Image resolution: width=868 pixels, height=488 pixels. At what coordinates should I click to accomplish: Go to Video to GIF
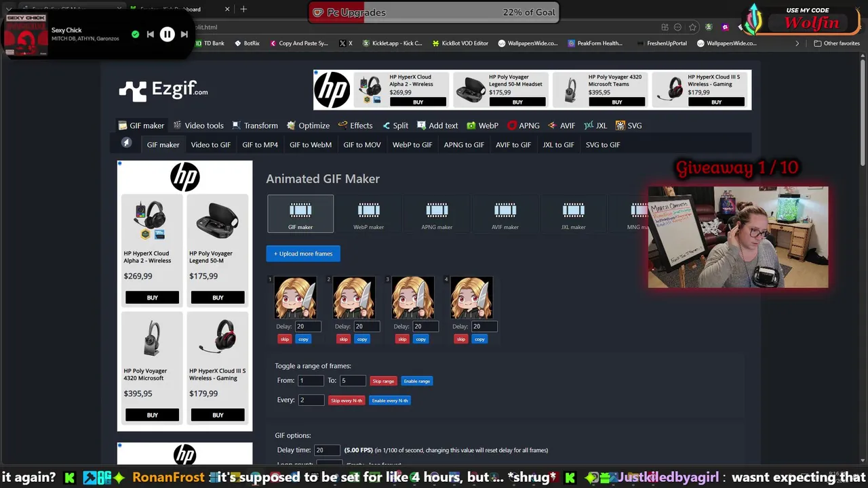click(210, 144)
